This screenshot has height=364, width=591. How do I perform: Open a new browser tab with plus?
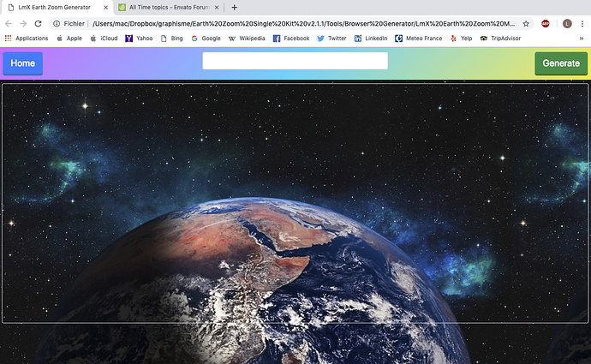point(234,7)
